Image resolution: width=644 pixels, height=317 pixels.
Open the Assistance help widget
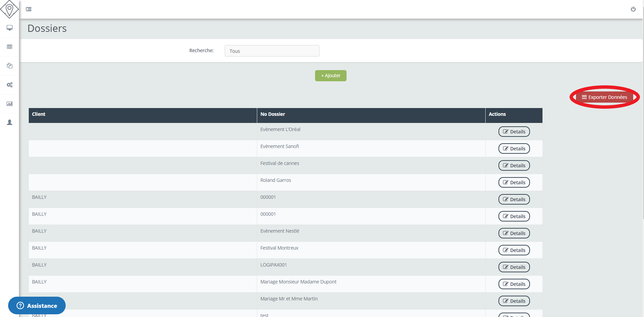click(x=37, y=305)
